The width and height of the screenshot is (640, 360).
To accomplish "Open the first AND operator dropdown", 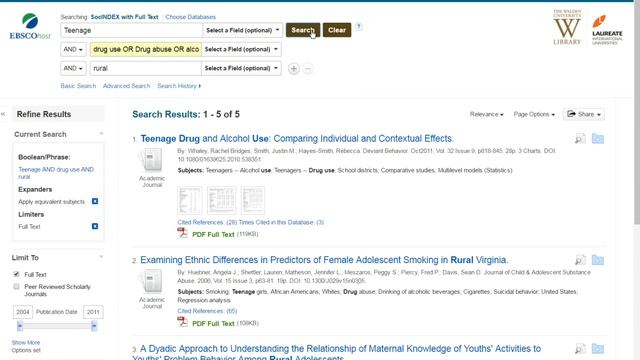I will (73, 49).
